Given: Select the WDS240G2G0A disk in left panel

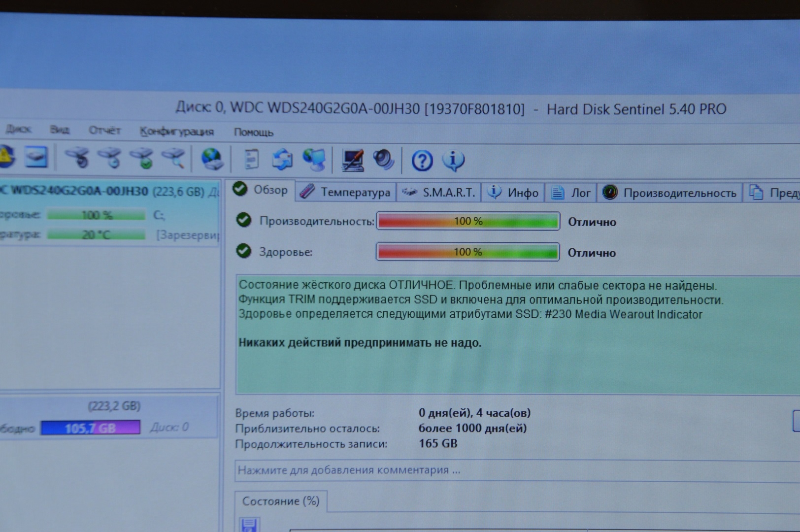Looking at the screenshot, I should (79, 191).
